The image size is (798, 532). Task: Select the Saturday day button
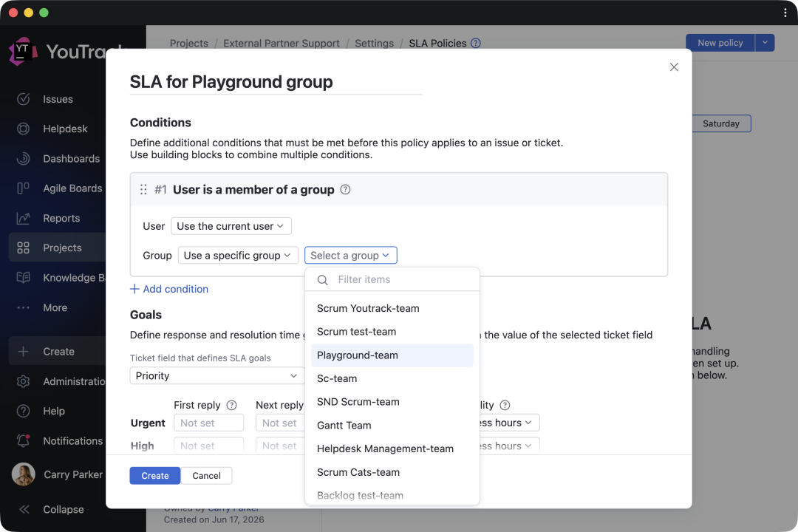tap(720, 123)
